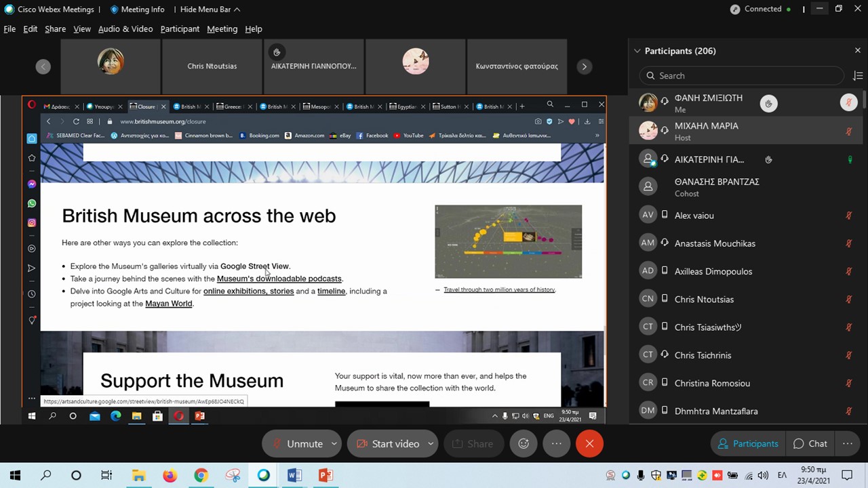
Task: Open the online exhibitions, stories link
Action: [x=249, y=291]
